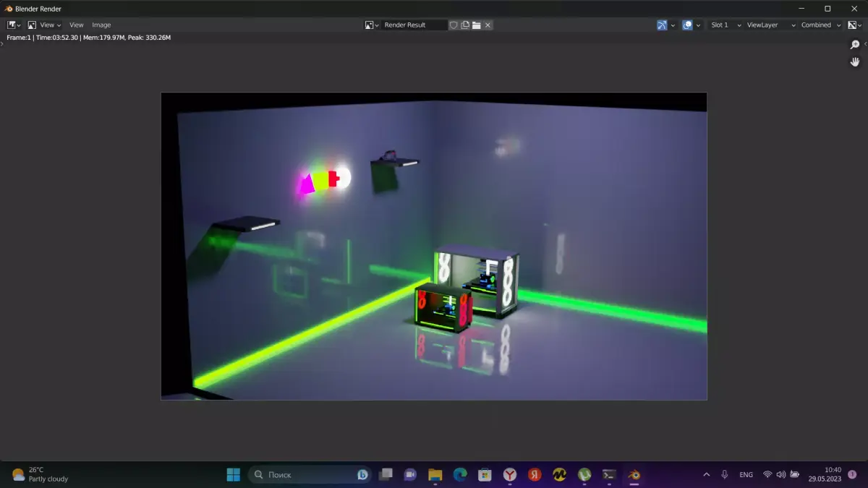868x488 pixels.
Task: Click the browse image datablock icon
Action: (x=370, y=25)
